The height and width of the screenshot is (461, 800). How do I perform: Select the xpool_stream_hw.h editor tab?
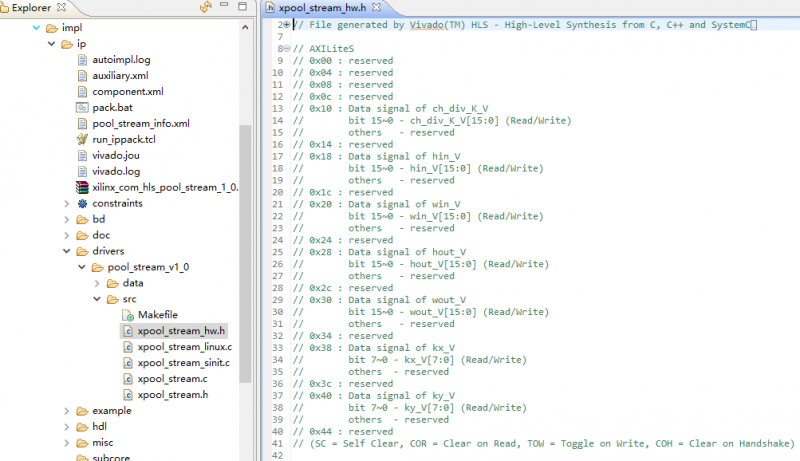pos(322,8)
